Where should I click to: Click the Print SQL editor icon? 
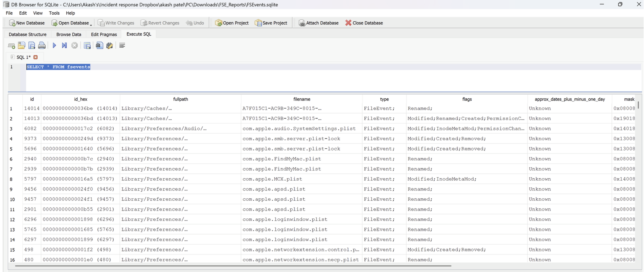pos(42,45)
